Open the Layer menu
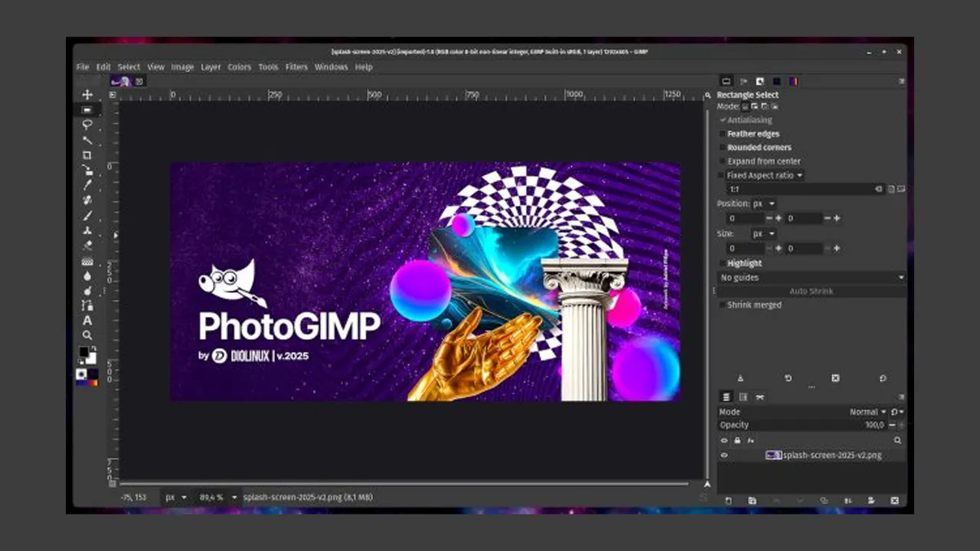Screen dimensions: 980x551 211,67
